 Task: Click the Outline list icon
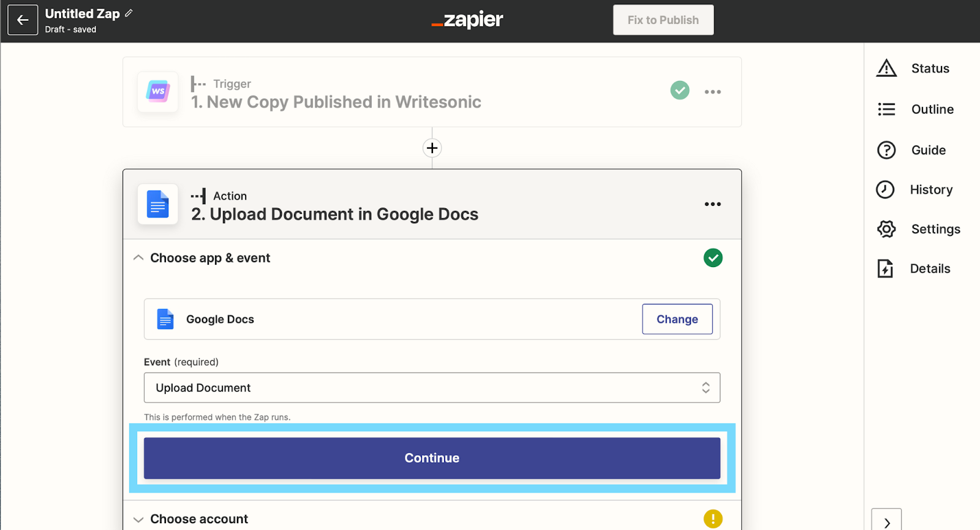click(886, 109)
